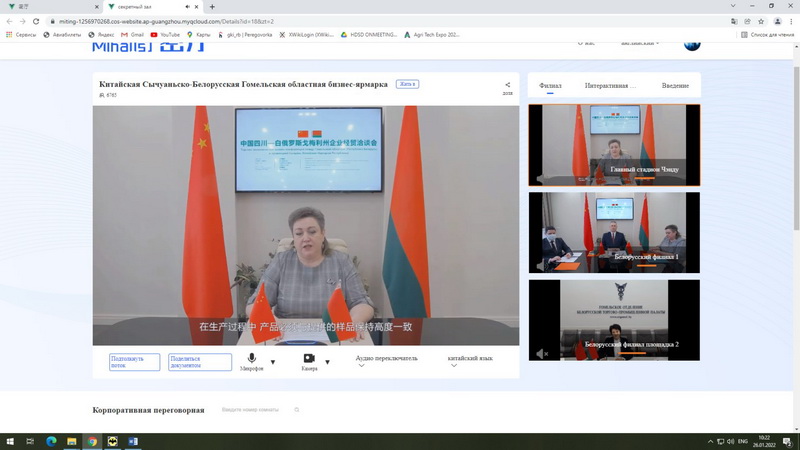Image resolution: width=800 pixels, height=450 pixels.
Task: Open a new browser tab
Action: (x=212, y=7)
